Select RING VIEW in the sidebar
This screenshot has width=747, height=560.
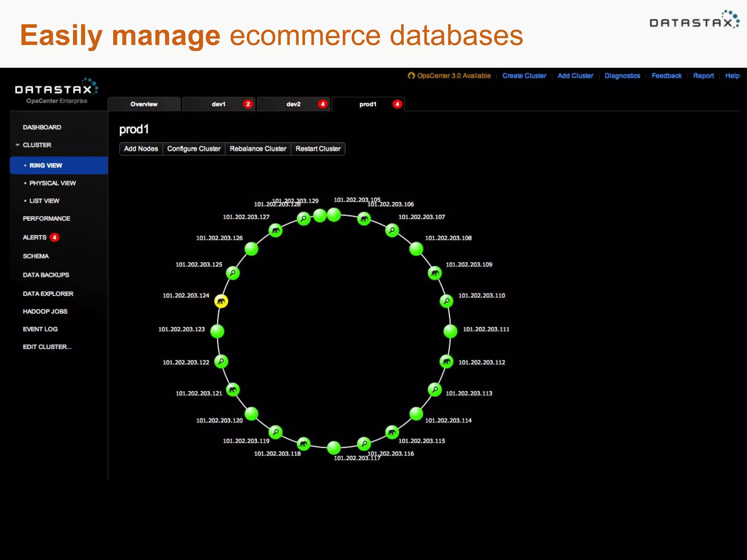coord(59,166)
